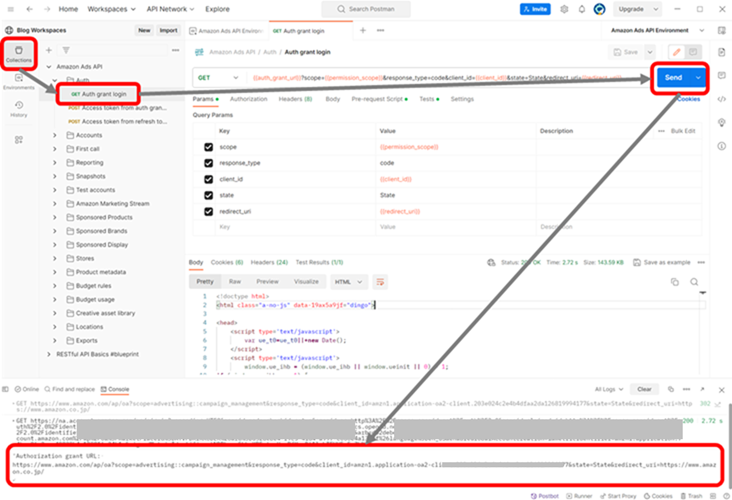This screenshot has height=500, width=732.
Task: Clear the console logs
Action: pos(644,389)
